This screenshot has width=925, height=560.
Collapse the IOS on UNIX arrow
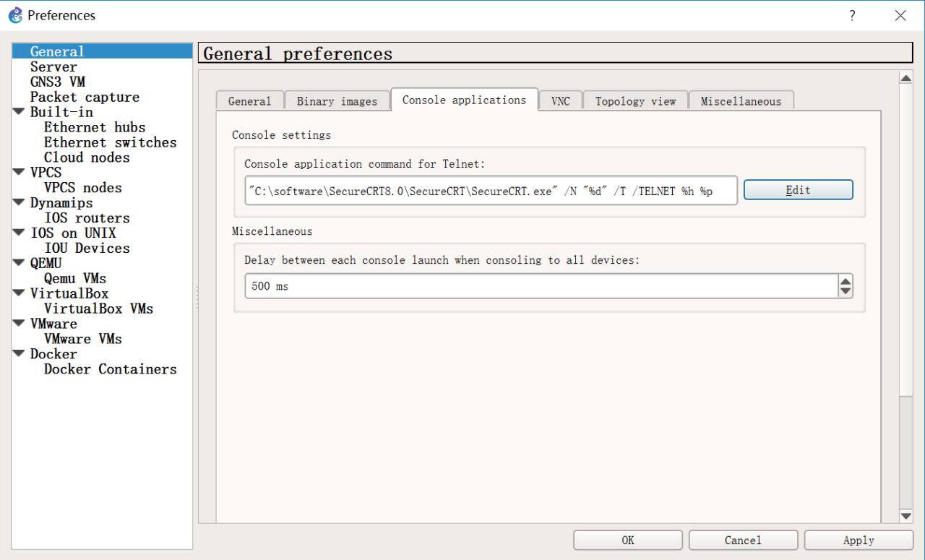[19, 233]
